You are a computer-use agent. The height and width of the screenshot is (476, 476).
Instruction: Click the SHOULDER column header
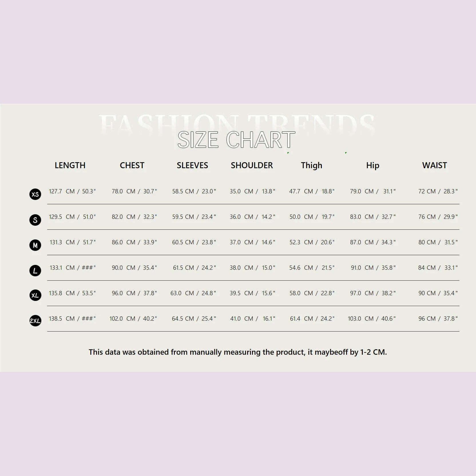pyautogui.click(x=252, y=165)
